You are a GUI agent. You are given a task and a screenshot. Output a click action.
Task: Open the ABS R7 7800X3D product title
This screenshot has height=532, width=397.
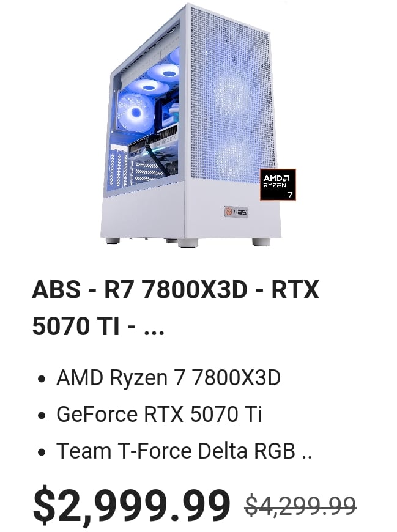coord(176,308)
